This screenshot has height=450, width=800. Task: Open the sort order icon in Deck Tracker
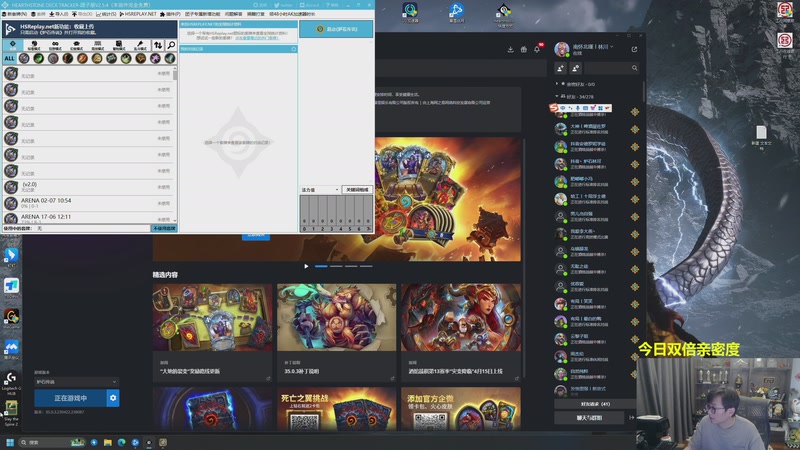point(158,45)
